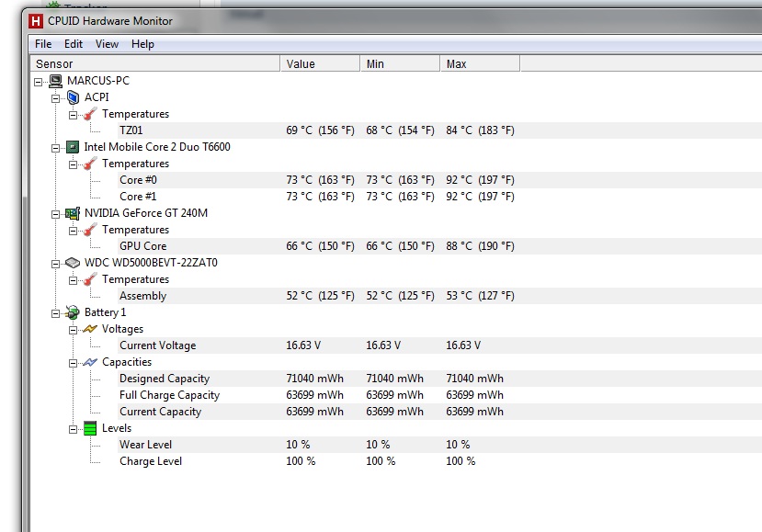Select the Current Capacity row
Viewport: 762px width, 532px height.
coord(439,412)
